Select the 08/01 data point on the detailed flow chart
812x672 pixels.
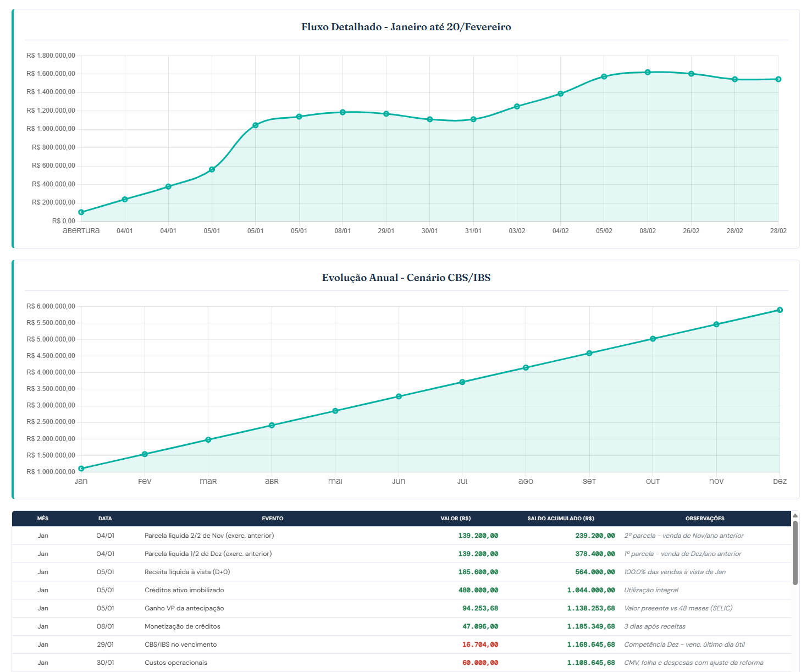(x=343, y=112)
